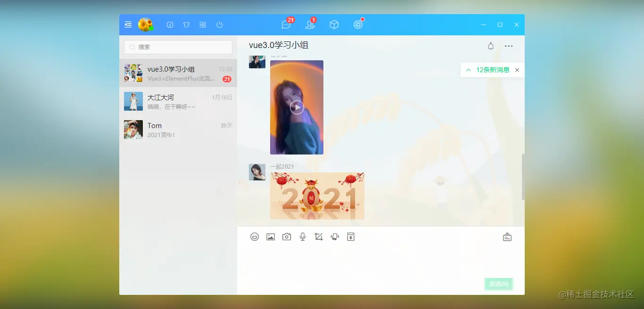
Task: Click the 搜索 search field
Action: click(178, 47)
